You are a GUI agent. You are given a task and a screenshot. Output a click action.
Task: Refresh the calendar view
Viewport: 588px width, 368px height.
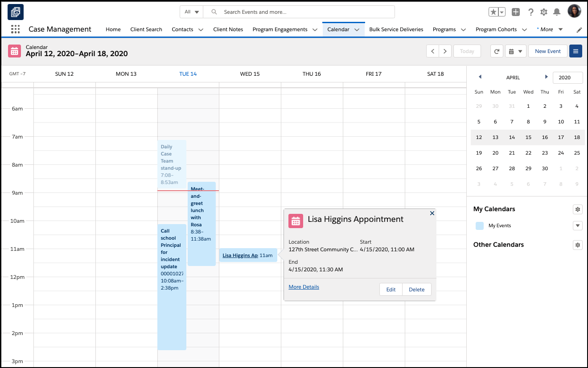click(497, 51)
